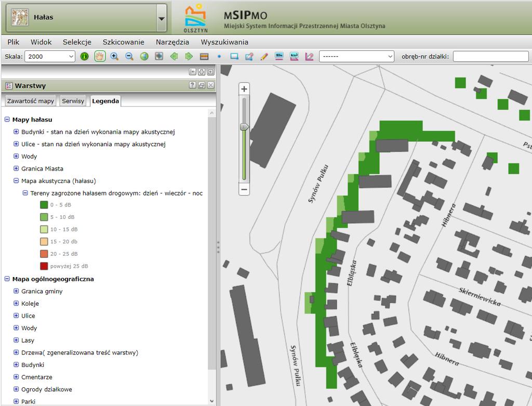Open the Selekcje menu
This screenshot has height=406, width=532.
tap(77, 42)
